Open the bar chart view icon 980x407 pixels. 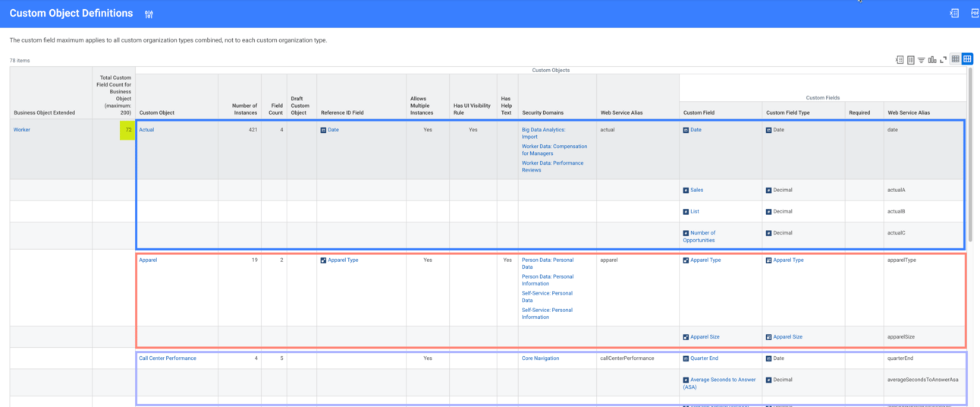point(932,60)
